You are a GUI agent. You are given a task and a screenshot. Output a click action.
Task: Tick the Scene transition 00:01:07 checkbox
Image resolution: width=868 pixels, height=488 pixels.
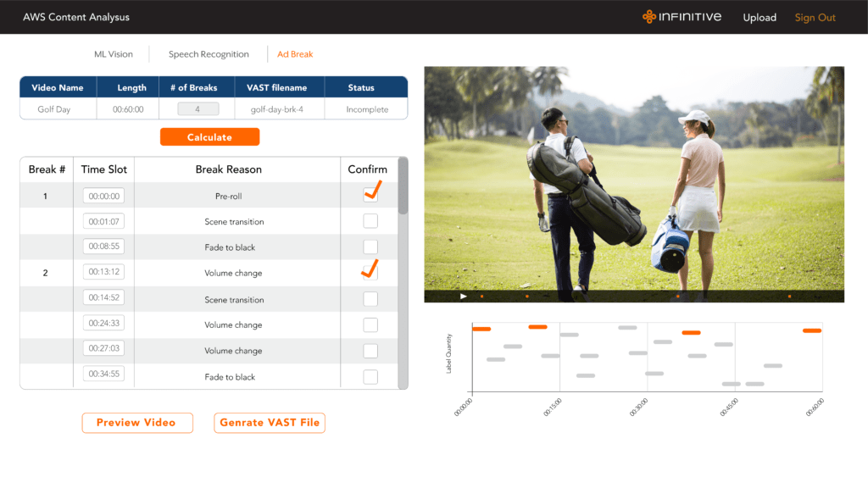370,221
